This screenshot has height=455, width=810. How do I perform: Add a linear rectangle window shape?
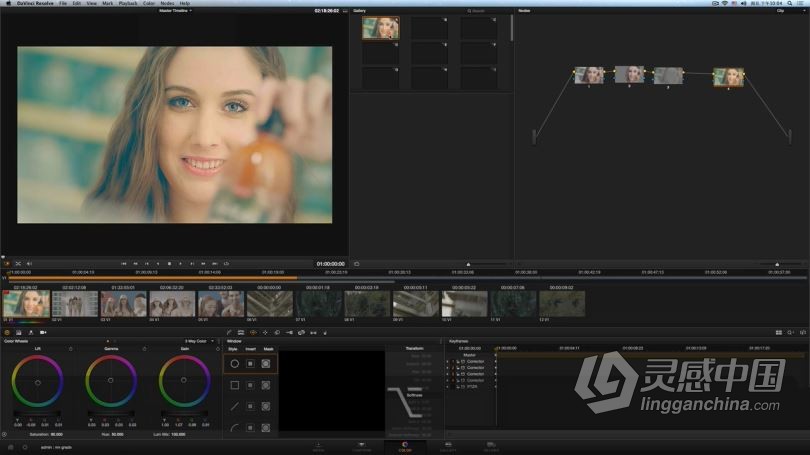pos(235,385)
